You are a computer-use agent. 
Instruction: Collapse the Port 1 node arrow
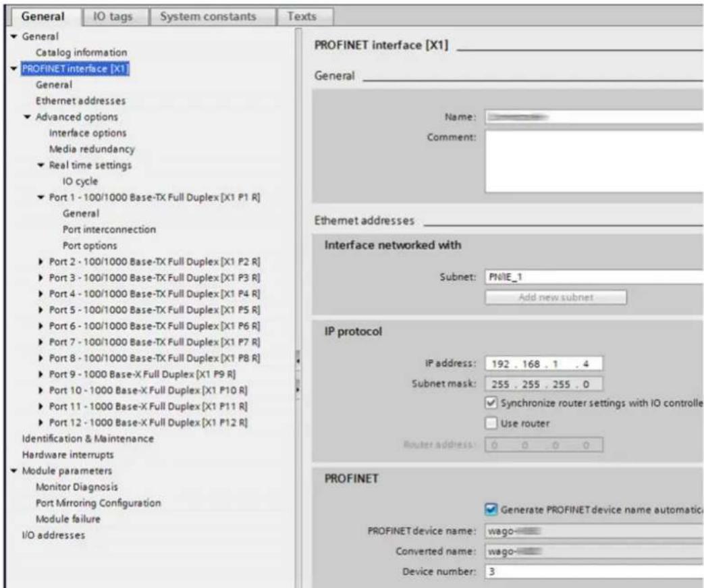click(41, 197)
